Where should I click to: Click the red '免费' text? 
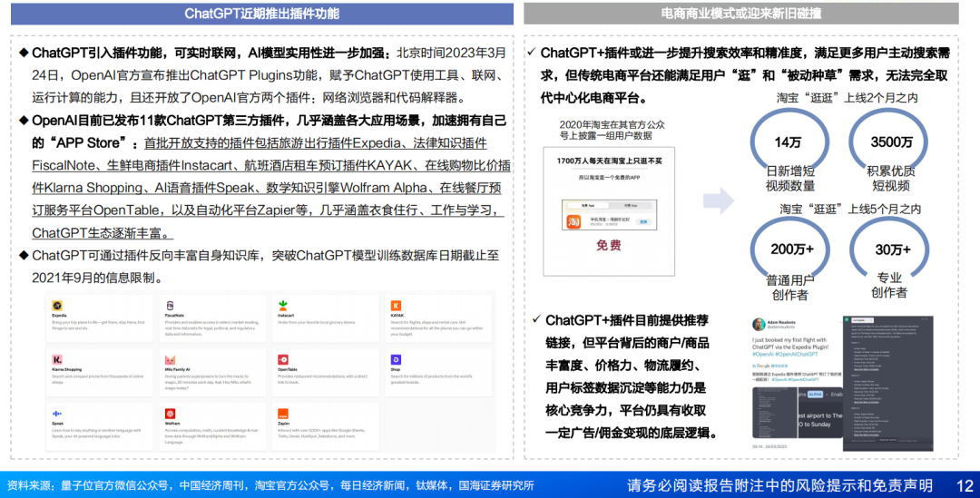pos(608,245)
